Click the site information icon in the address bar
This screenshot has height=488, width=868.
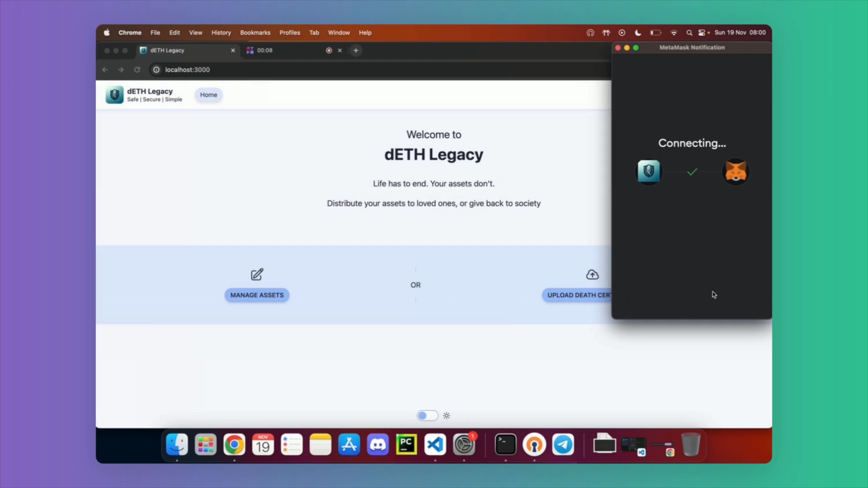pyautogui.click(x=156, y=70)
